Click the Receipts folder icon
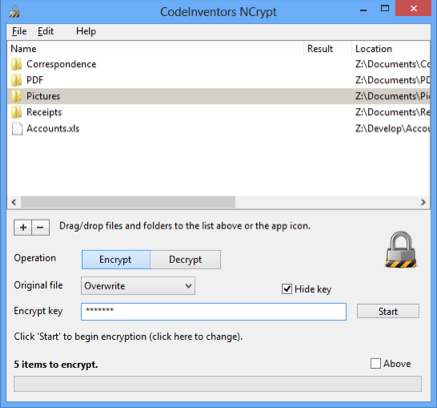Screen dimensions: 437x408 pos(17,112)
